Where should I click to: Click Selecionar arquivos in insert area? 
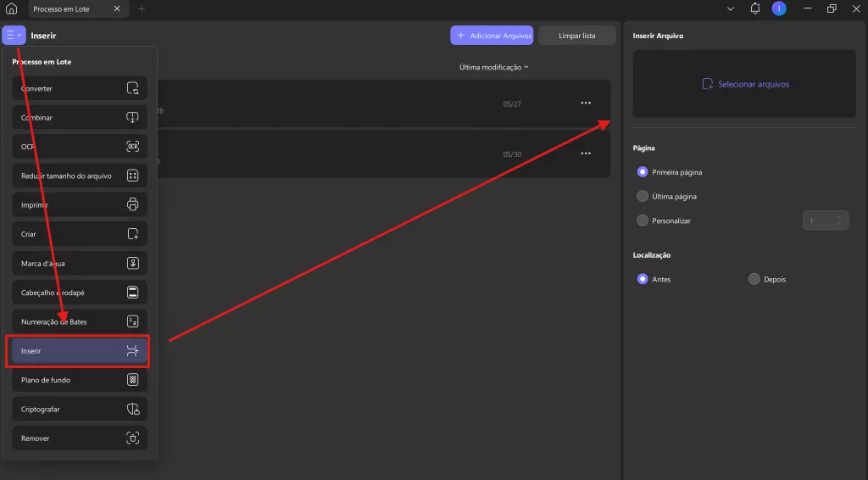pyautogui.click(x=746, y=84)
